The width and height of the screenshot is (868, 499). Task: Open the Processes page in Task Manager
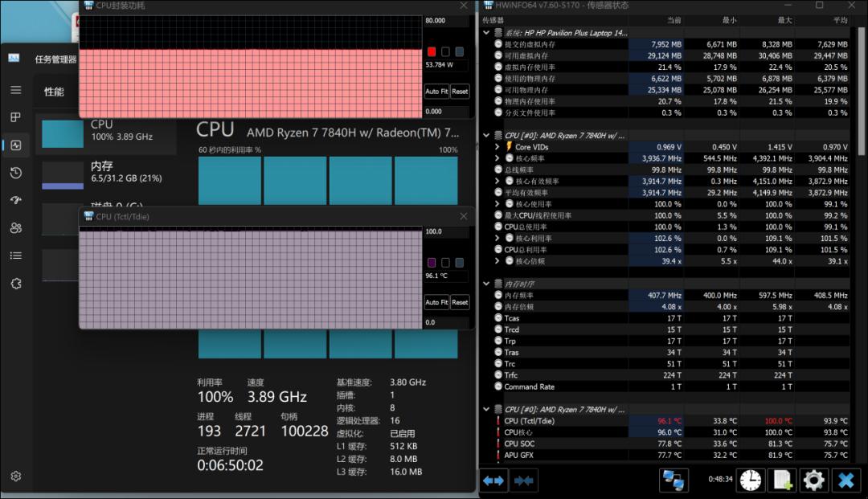(x=15, y=117)
